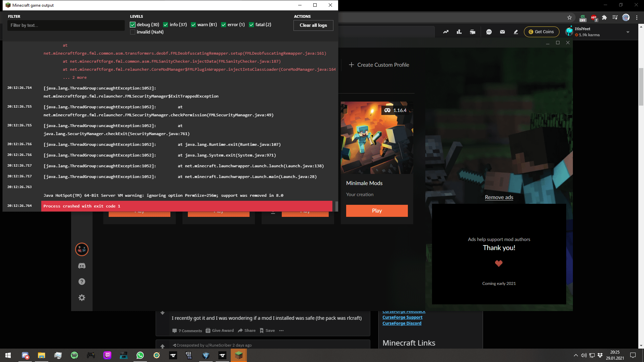Click Create Custom Profile in CurseForge
The image size is (644, 362).
coord(379,65)
